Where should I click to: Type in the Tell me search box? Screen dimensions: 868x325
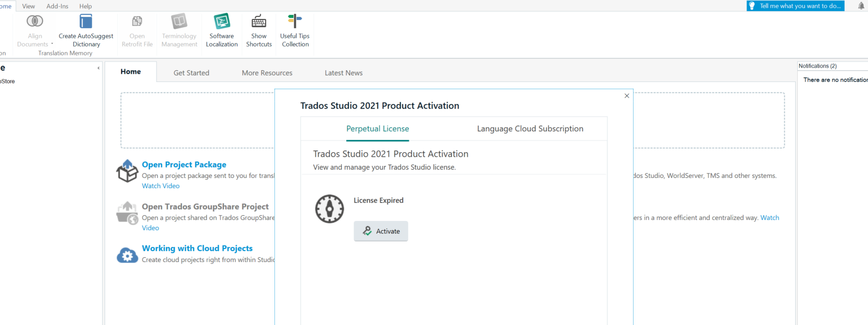pyautogui.click(x=799, y=6)
